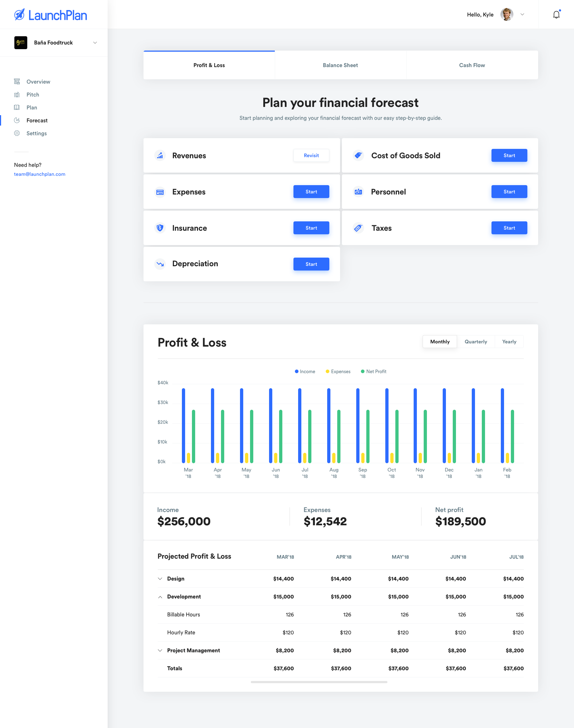Open the Cash Flow tab
574x728 pixels.
pyautogui.click(x=472, y=65)
